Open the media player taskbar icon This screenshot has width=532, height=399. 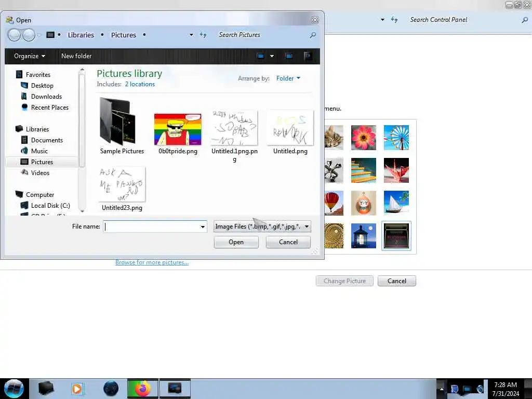click(x=77, y=389)
